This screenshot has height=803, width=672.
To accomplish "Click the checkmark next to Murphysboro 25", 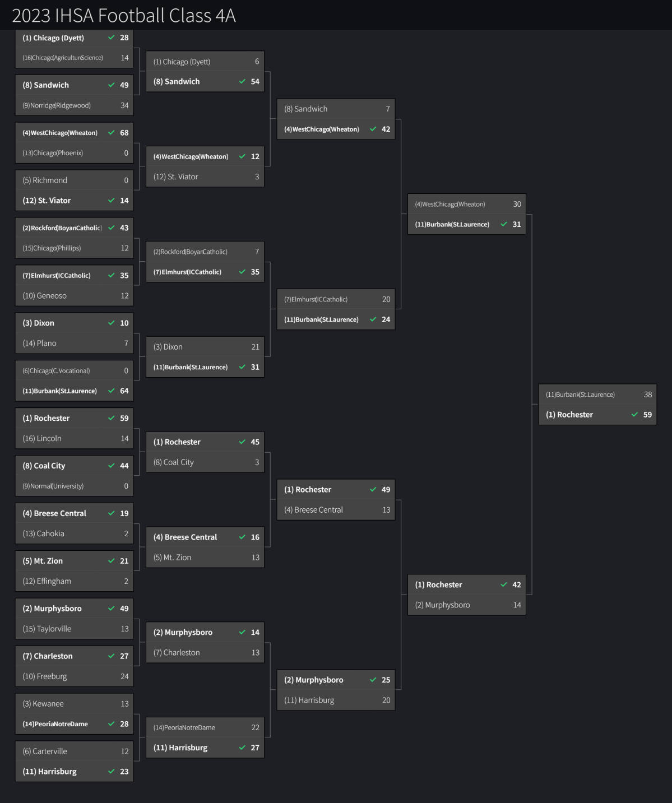I will click(373, 680).
